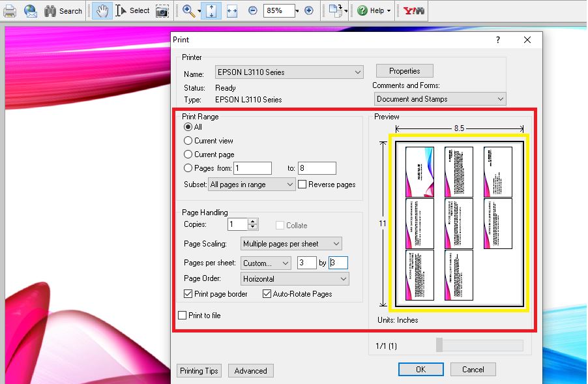Activate the Select text tool
This screenshot has height=384, width=588.
click(133, 11)
